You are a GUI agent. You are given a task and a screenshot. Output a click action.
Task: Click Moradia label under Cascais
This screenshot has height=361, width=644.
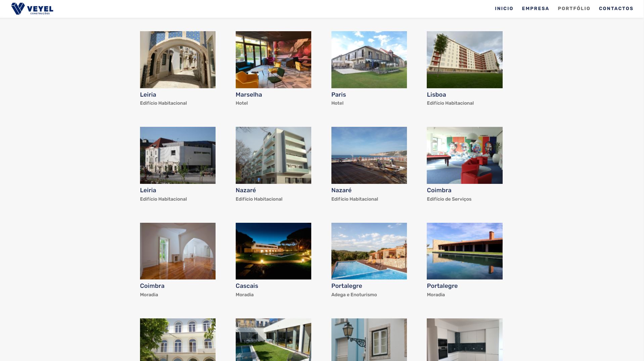[244, 295]
